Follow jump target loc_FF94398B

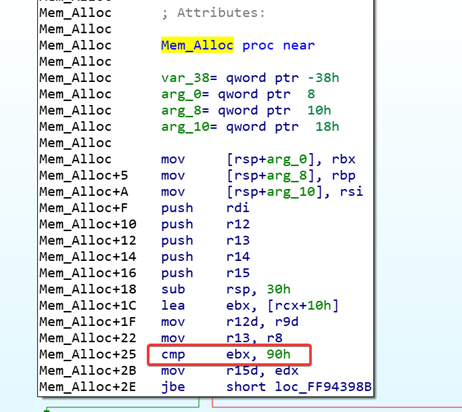point(323,387)
